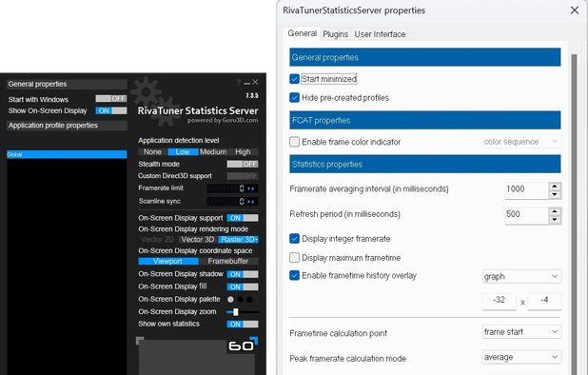Toggle Show own statistics switch
Viewport: 588px width, 375px height.
coord(243,324)
